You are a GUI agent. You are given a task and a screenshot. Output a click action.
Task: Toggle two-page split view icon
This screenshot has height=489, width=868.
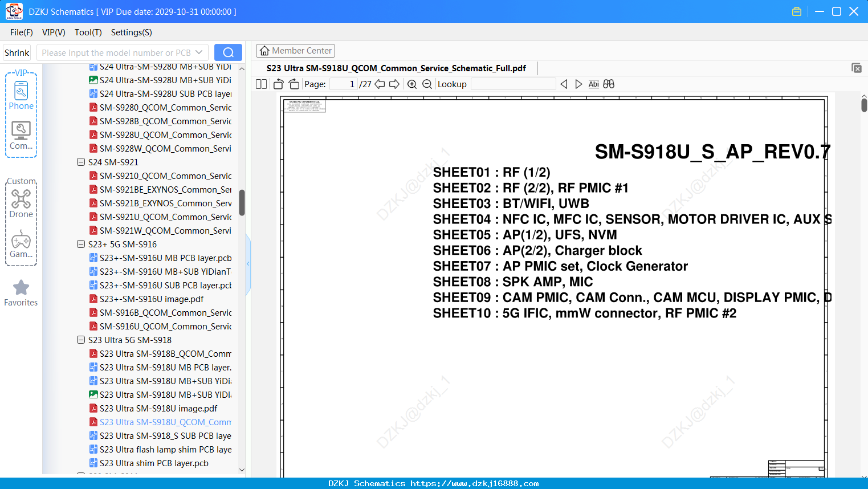click(262, 84)
